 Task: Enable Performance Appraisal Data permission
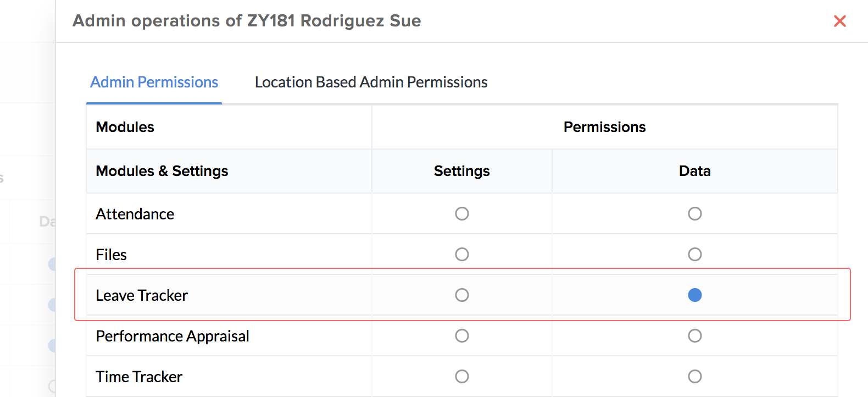[x=695, y=336]
